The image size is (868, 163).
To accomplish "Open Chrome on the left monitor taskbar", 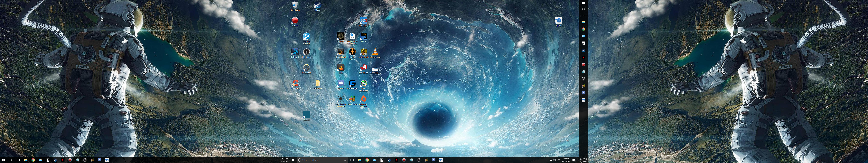I will 33,160.
